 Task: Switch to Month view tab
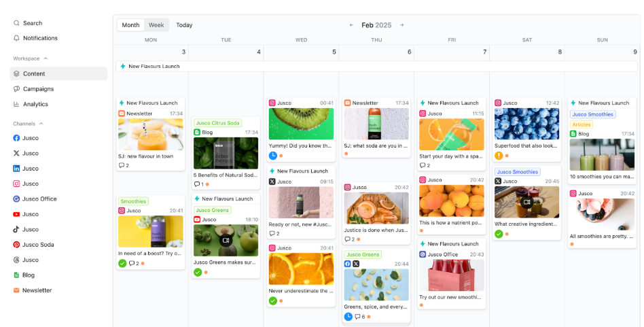(x=130, y=25)
